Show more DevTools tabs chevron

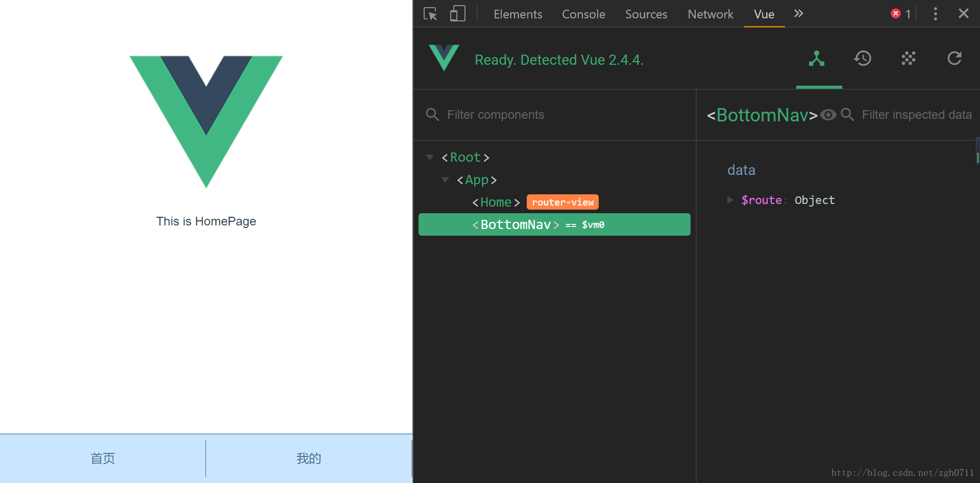click(799, 14)
